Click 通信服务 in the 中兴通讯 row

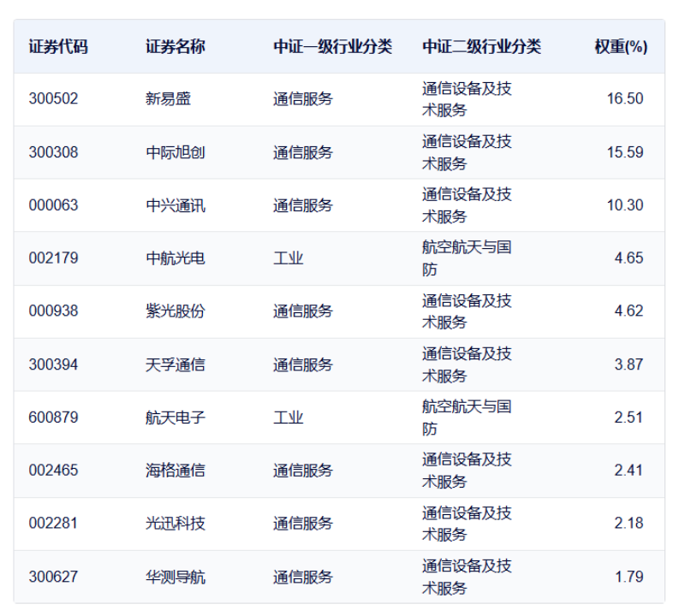point(303,205)
